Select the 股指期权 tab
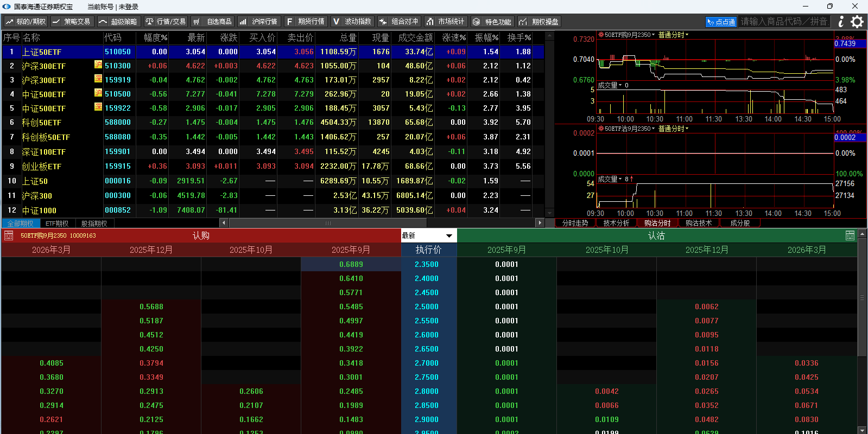 pyautogui.click(x=94, y=224)
